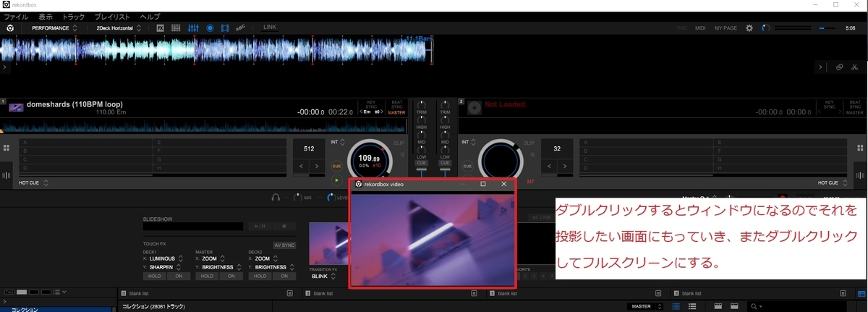The height and width of the screenshot is (312, 868).
Task: Open MY PAGE
Action: (x=726, y=28)
